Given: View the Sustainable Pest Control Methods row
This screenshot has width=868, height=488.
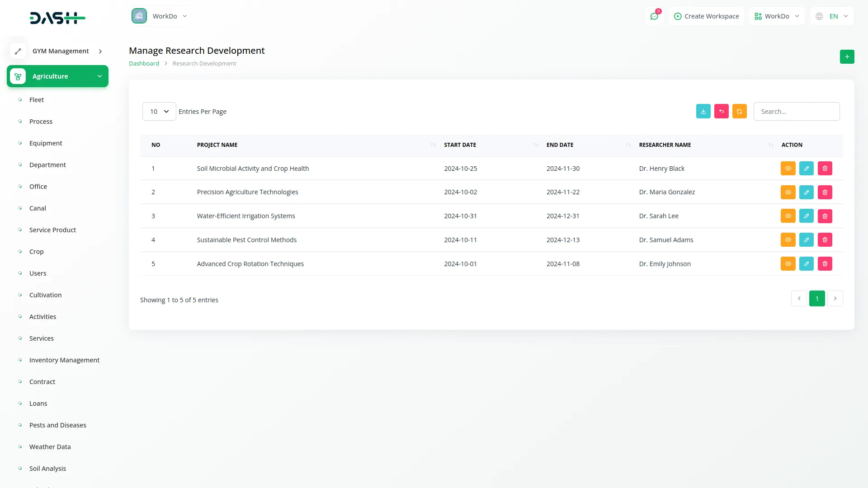Looking at the screenshot, I should pos(788,240).
